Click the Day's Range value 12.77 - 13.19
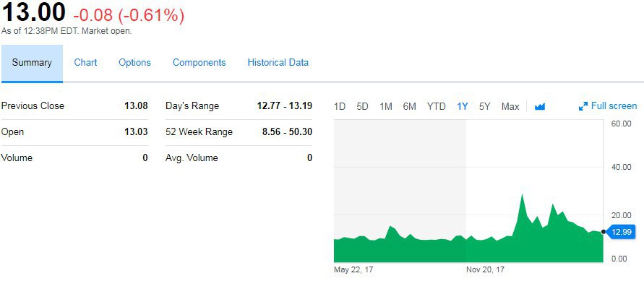 click(285, 106)
